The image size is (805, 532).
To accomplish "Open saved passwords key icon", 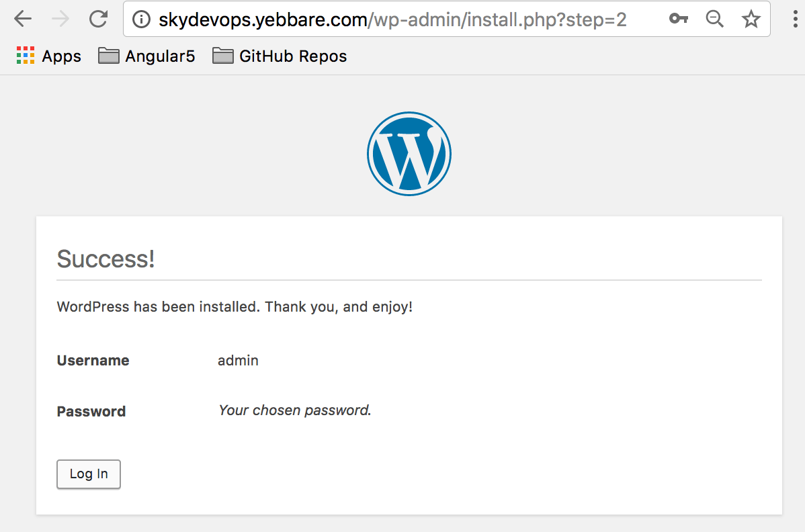I will click(x=679, y=19).
